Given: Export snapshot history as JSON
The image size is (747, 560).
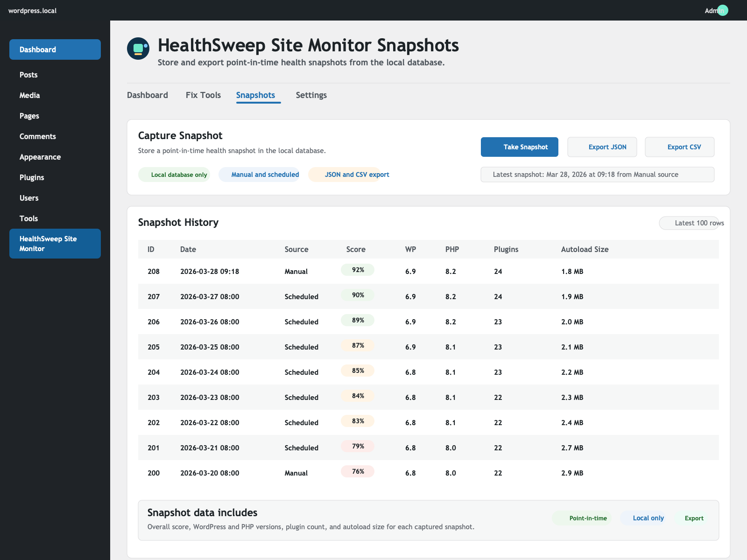Looking at the screenshot, I should point(602,147).
